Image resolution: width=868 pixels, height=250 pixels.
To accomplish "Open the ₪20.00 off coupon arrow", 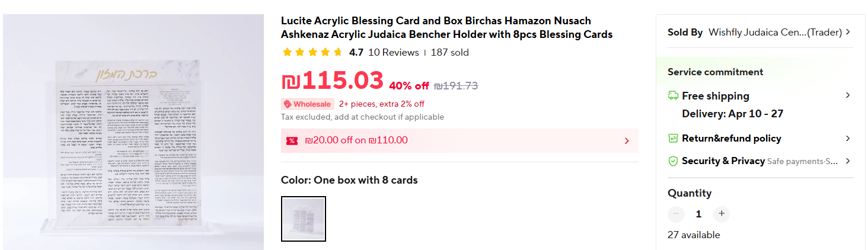I will coord(627,141).
